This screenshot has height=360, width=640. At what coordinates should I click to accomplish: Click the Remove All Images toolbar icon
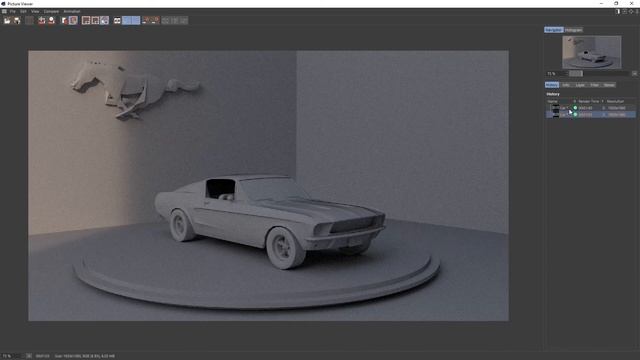pos(51,20)
